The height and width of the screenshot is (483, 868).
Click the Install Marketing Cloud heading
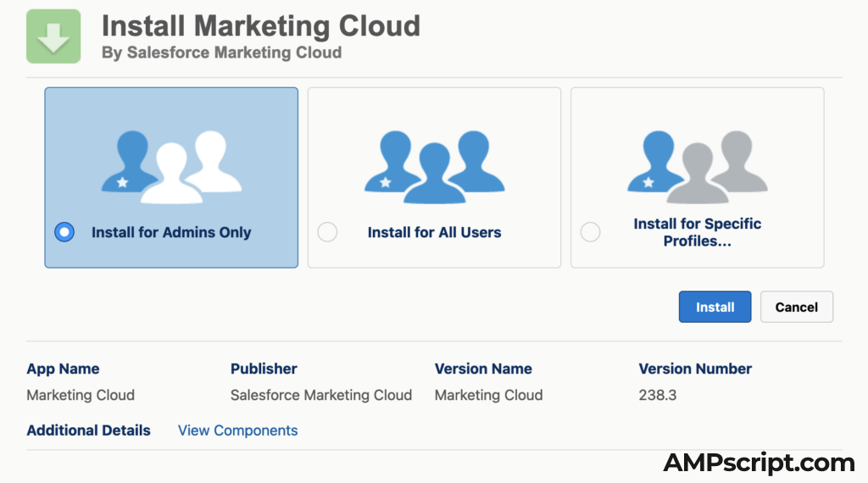[x=261, y=26]
